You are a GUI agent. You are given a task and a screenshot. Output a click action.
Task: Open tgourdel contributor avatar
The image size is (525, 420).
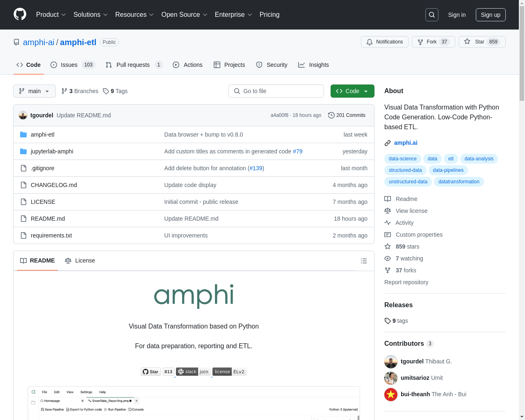(391, 361)
